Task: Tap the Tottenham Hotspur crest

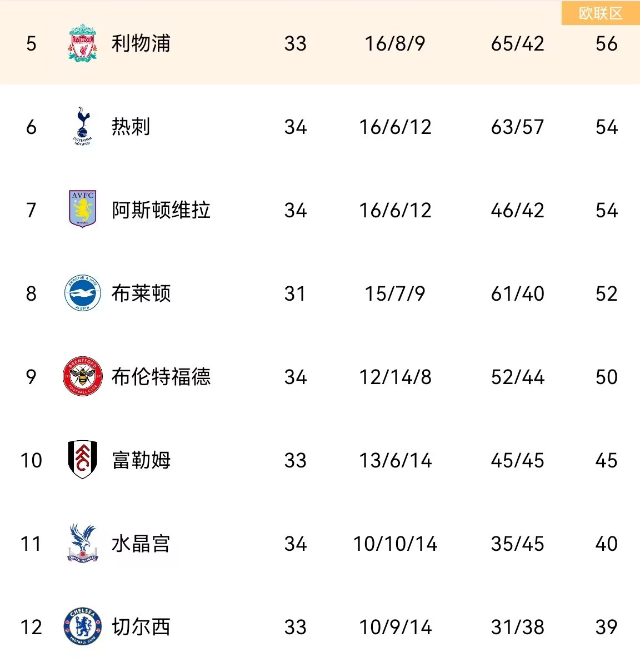Action: (82, 126)
